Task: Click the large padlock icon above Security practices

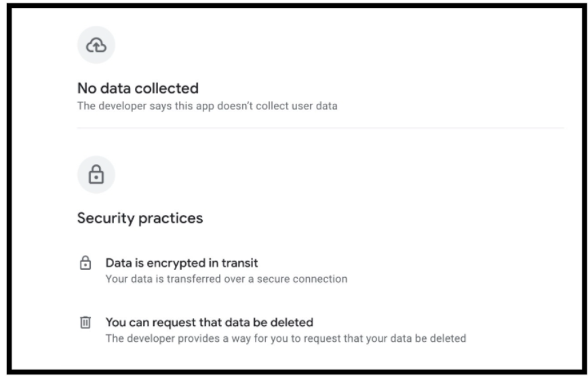Action: (x=96, y=175)
